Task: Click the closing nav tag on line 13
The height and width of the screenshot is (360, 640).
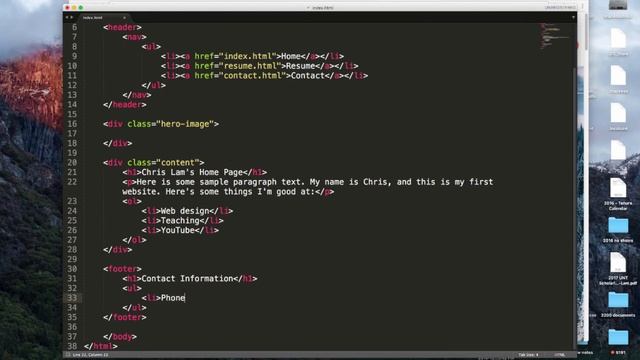Action: point(137,95)
